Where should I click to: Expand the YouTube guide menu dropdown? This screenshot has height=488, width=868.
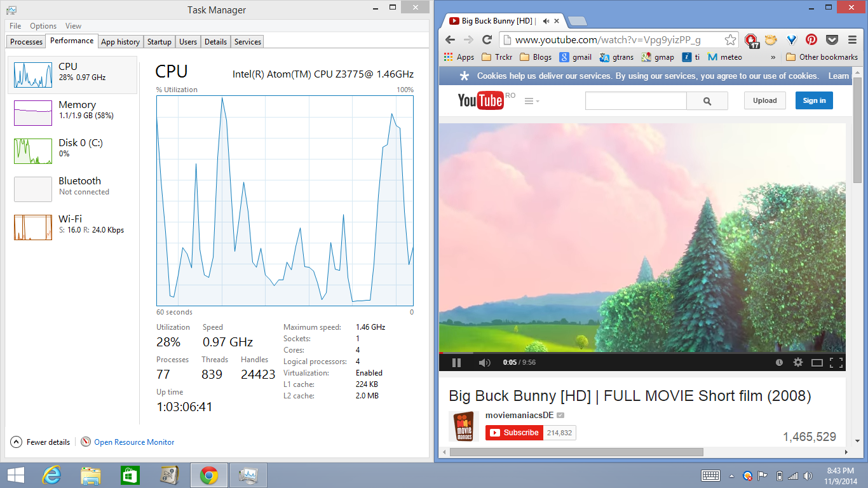532,101
